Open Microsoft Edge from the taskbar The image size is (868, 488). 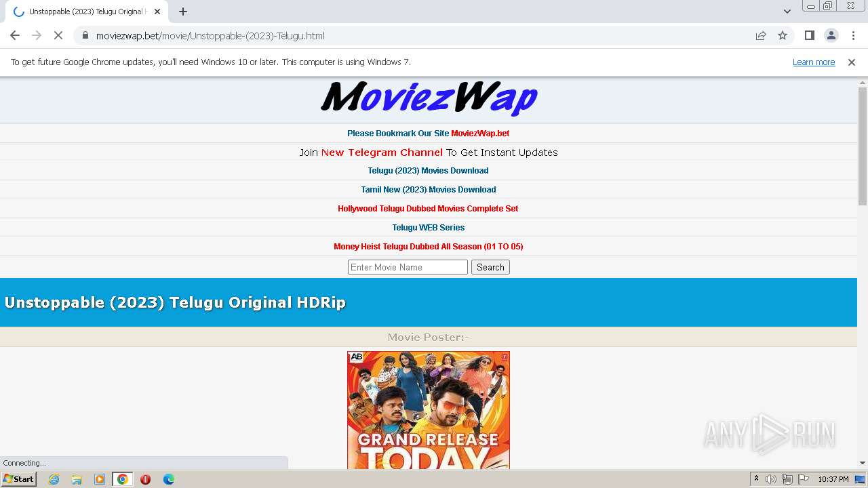(169, 479)
